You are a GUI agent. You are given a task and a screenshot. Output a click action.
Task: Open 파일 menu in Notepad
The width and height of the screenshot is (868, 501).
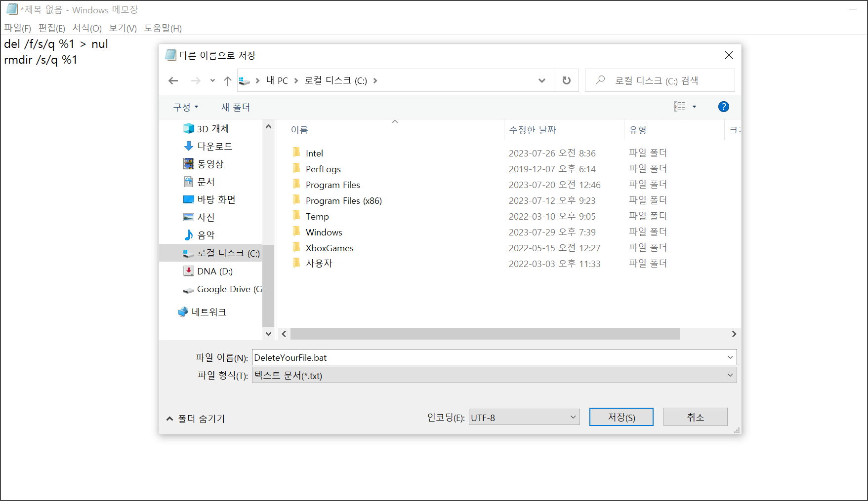coord(18,28)
